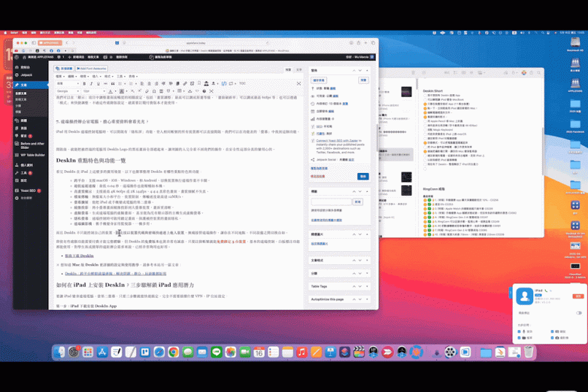Open the 檔案 menu in editor

[x=59, y=76]
